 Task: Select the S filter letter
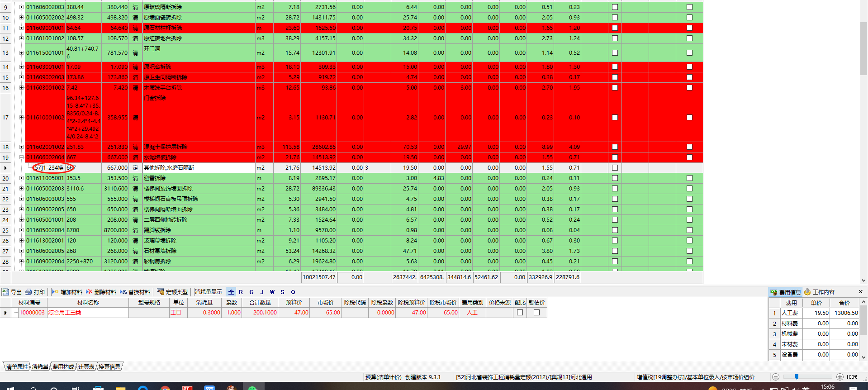point(283,292)
